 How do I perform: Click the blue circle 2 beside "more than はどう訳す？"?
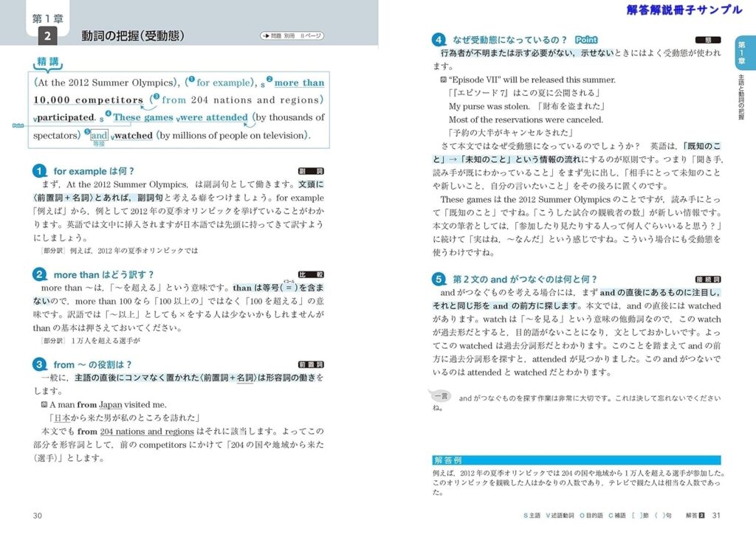pyautogui.click(x=40, y=274)
